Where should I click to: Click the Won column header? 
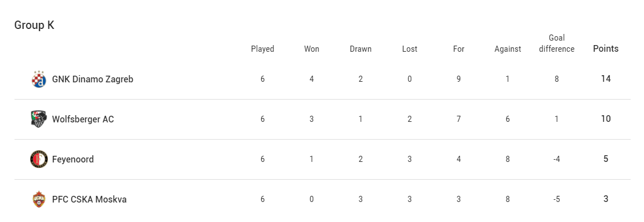[311, 49]
